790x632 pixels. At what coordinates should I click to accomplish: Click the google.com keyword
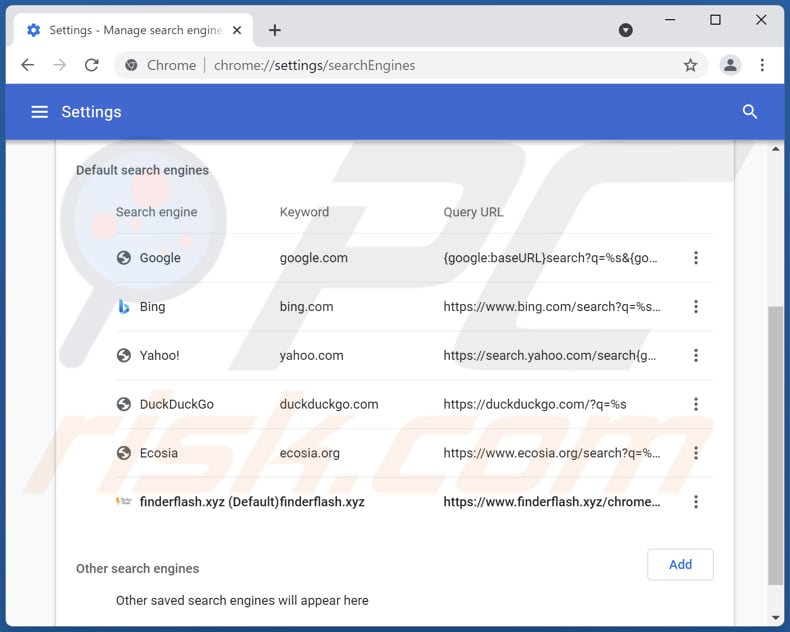313,258
